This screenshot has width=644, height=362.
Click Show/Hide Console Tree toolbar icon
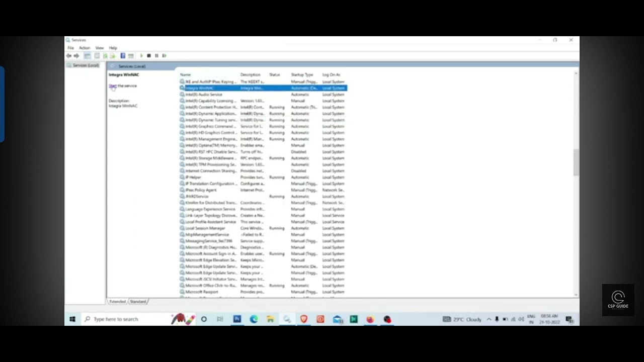pyautogui.click(x=87, y=56)
